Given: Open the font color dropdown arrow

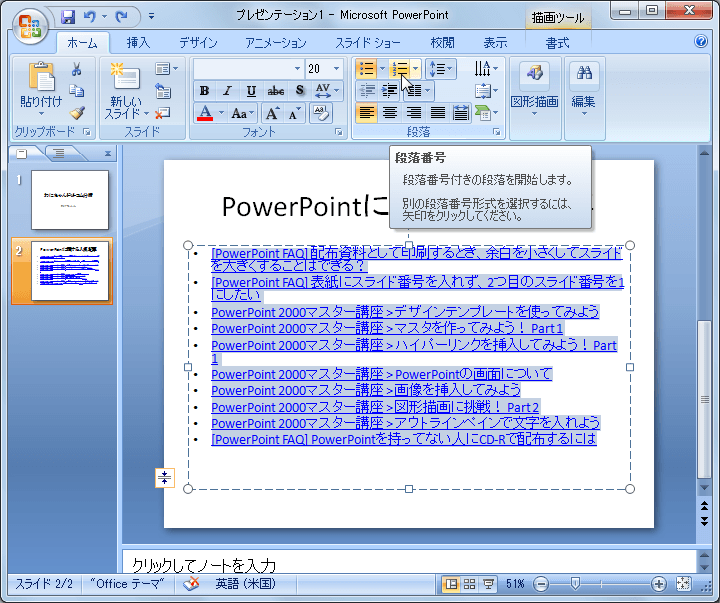Looking at the screenshot, I should coord(221,113).
